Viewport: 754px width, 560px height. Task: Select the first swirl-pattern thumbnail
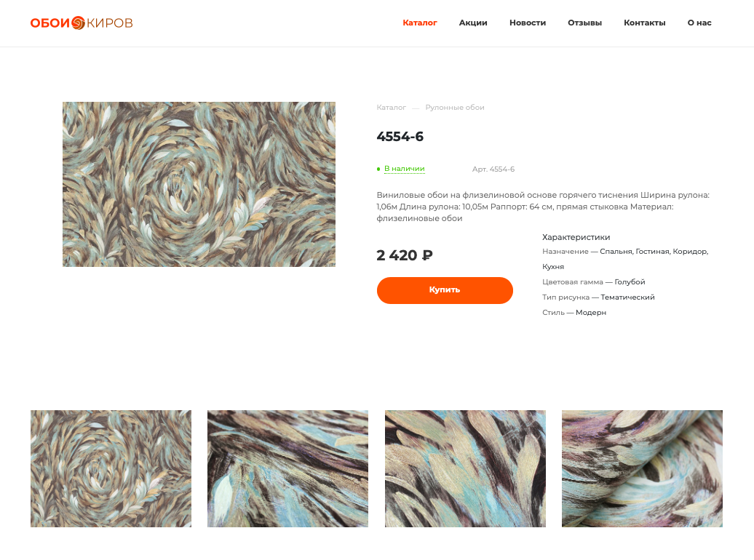111,468
